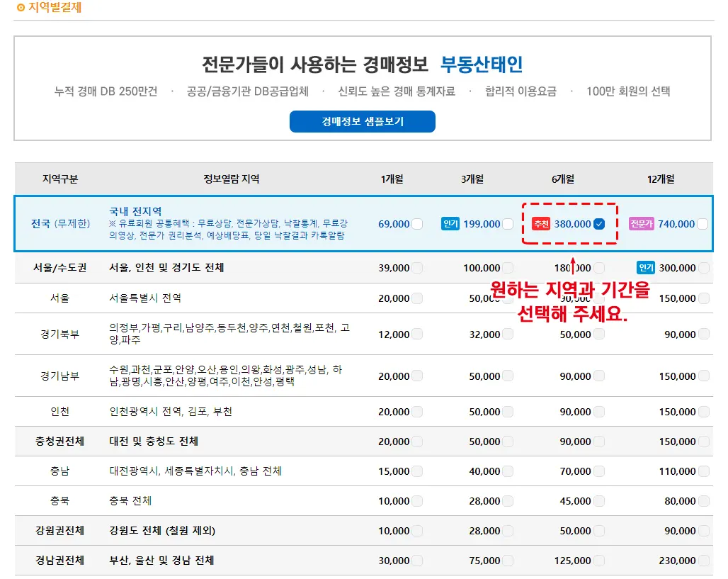Click the 인기 badge in 전국 row
This screenshot has height=579, width=728.
coord(450,224)
